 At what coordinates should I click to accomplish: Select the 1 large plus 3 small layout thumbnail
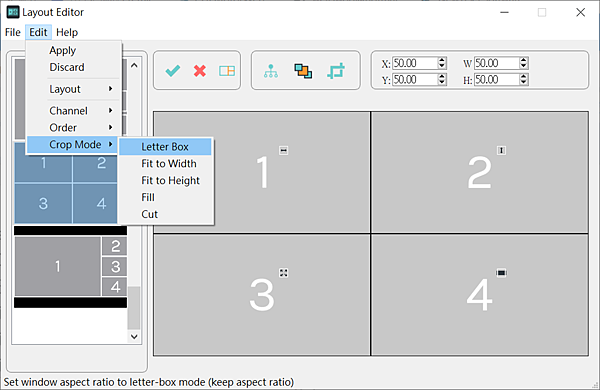click(x=71, y=266)
